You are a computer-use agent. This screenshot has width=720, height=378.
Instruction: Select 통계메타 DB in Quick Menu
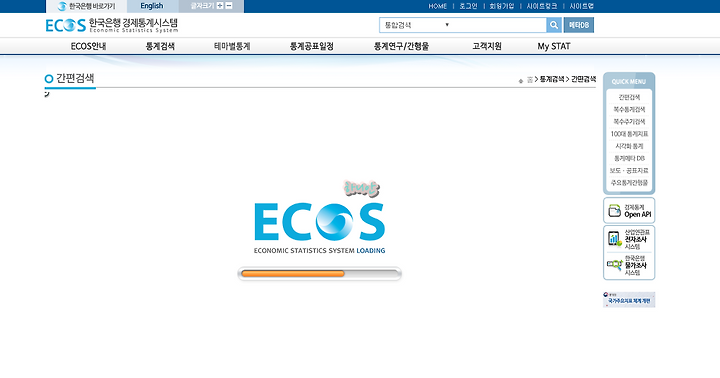point(629,158)
